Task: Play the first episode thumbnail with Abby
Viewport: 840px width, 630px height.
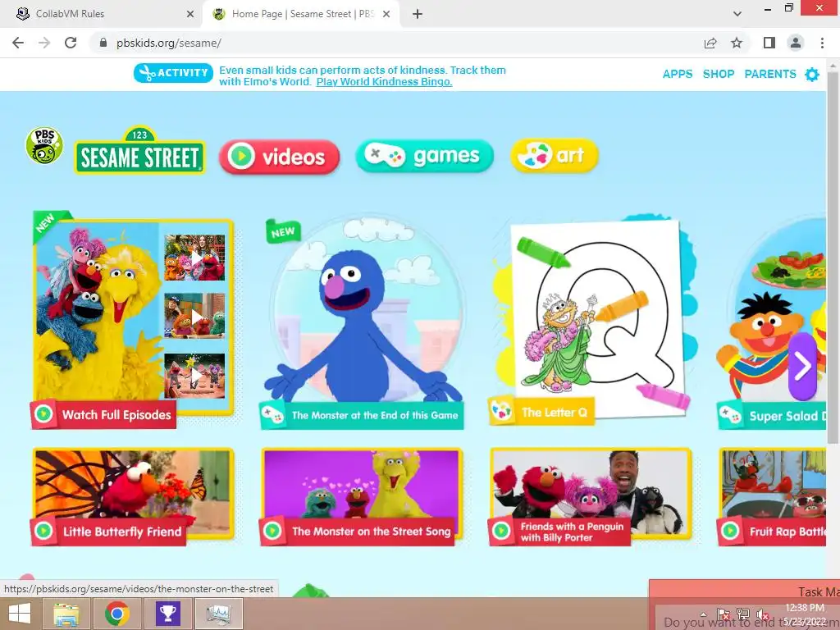Action: (194, 258)
